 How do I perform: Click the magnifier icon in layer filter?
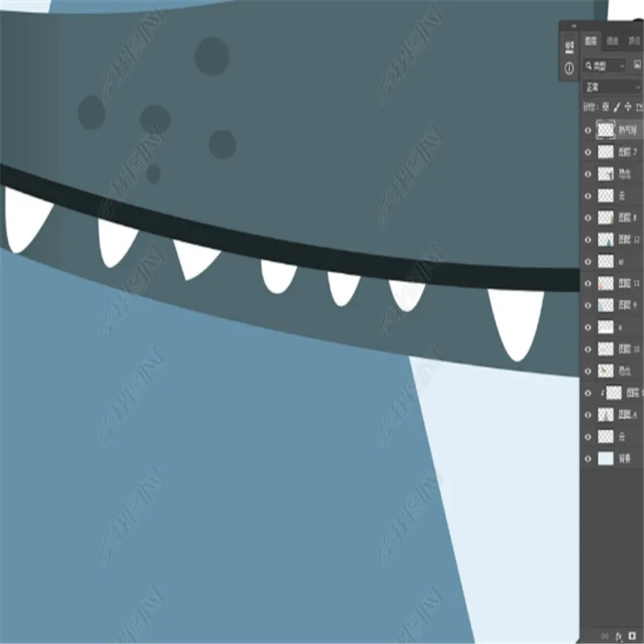(588, 66)
